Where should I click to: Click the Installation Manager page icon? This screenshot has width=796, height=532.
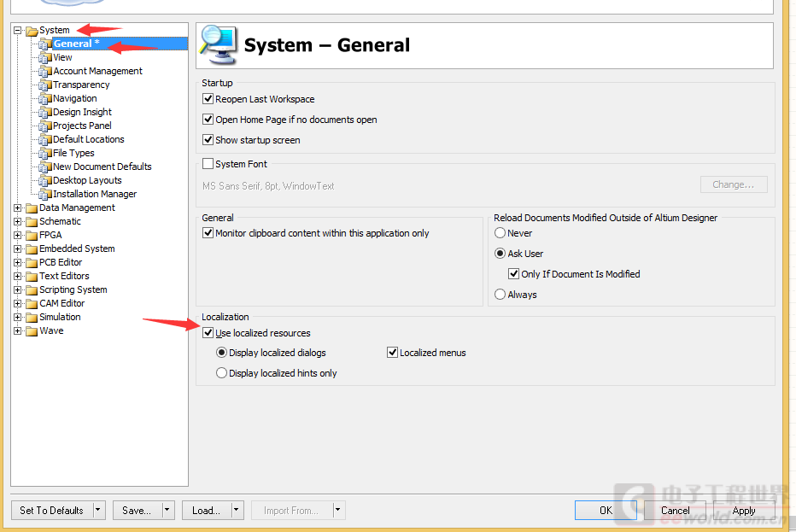tap(45, 195)
